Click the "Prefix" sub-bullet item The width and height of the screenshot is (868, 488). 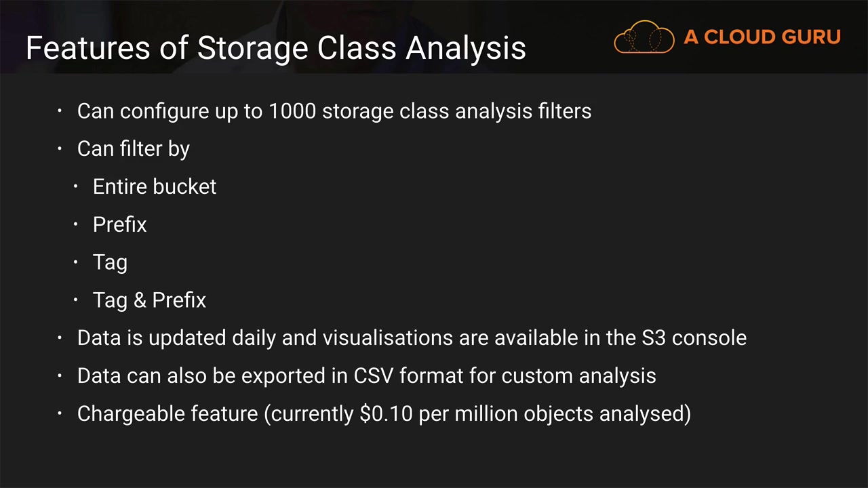[119, 225]
